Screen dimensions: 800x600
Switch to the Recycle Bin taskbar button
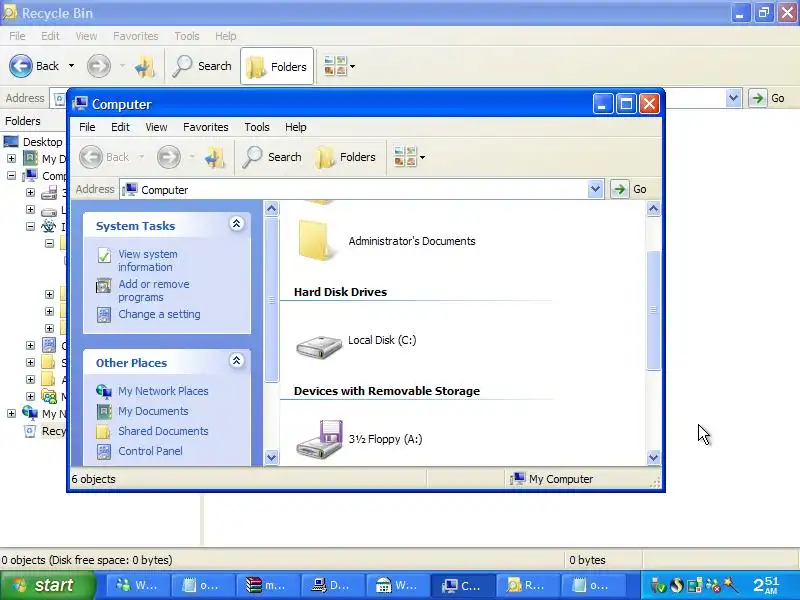point(527,586)
